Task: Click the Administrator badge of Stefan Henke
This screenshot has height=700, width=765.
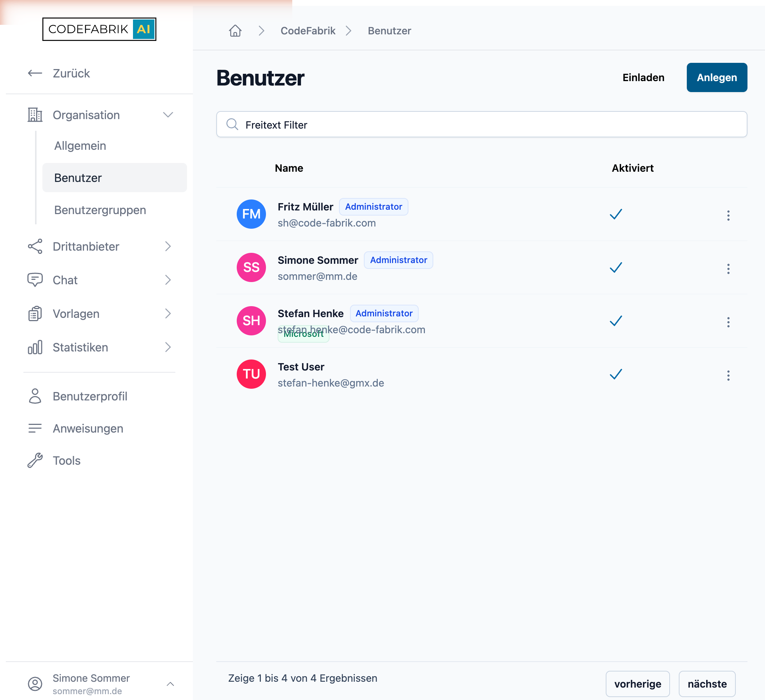Action: click(x=384, y=313)
